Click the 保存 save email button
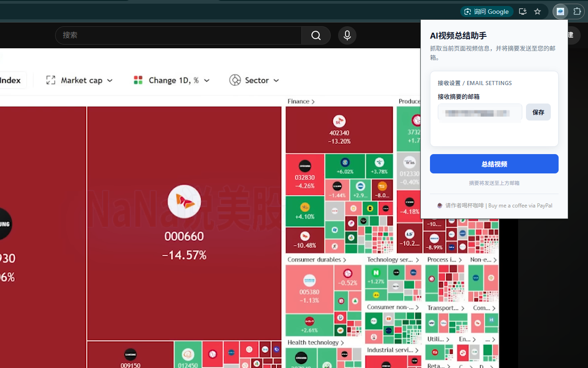 538,112
